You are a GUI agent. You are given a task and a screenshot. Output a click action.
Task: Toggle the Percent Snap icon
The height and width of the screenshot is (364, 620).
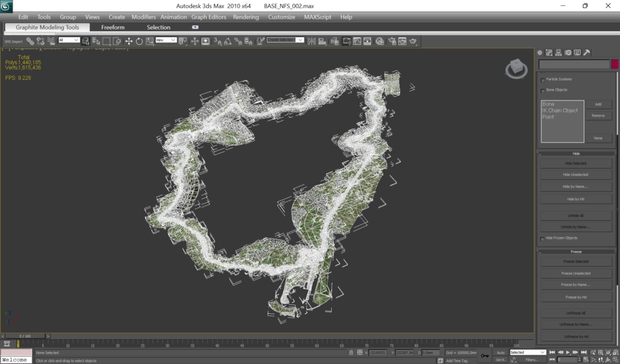click(x=238, y=41)
